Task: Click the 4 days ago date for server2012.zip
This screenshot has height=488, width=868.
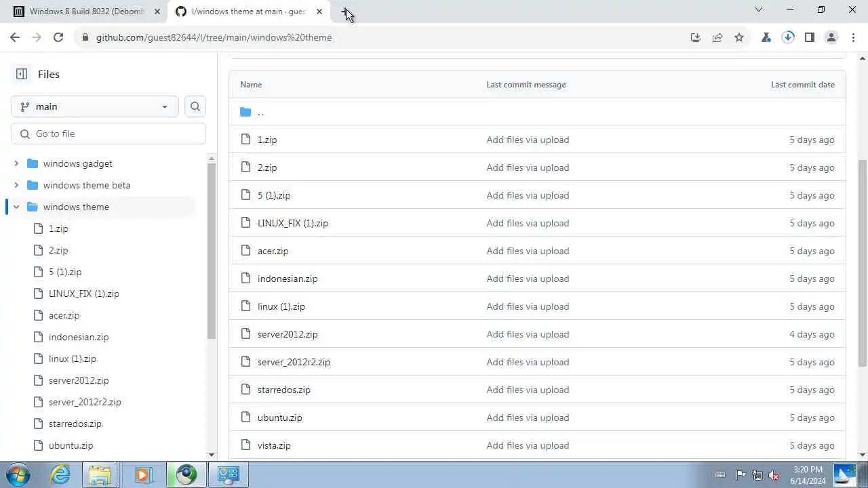Action: point(812,334)
